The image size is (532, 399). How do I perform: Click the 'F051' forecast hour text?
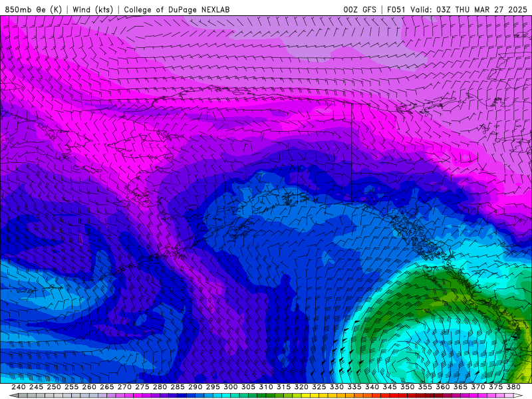coord(396,9)
